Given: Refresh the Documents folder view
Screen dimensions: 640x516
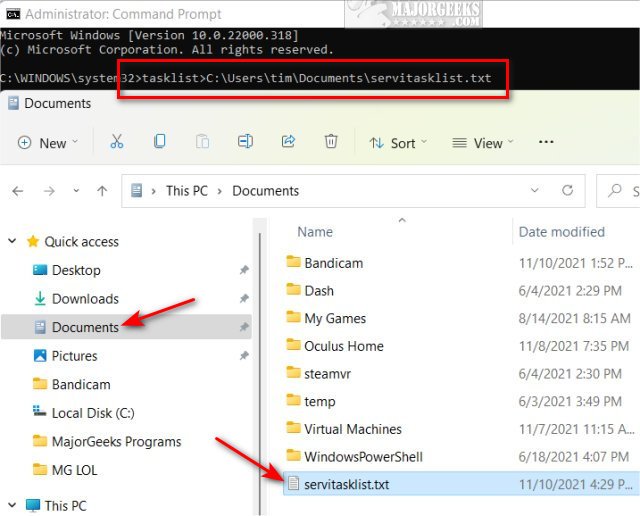Looking at the screenshot, I should 567,190.
